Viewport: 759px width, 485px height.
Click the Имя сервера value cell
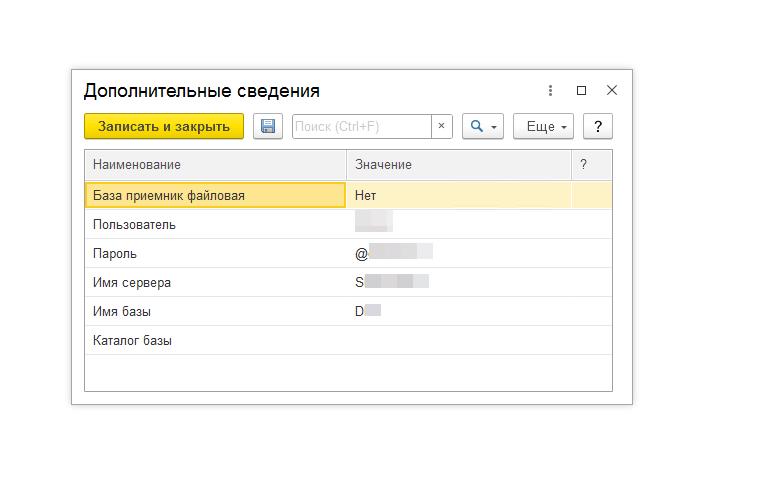point(459,282)
